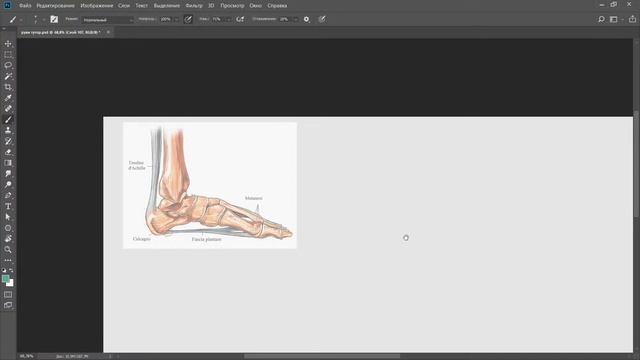Open the Справка menu
This screenshot has width=640, height=360.
pyautogui.click(x=277, y=6)
